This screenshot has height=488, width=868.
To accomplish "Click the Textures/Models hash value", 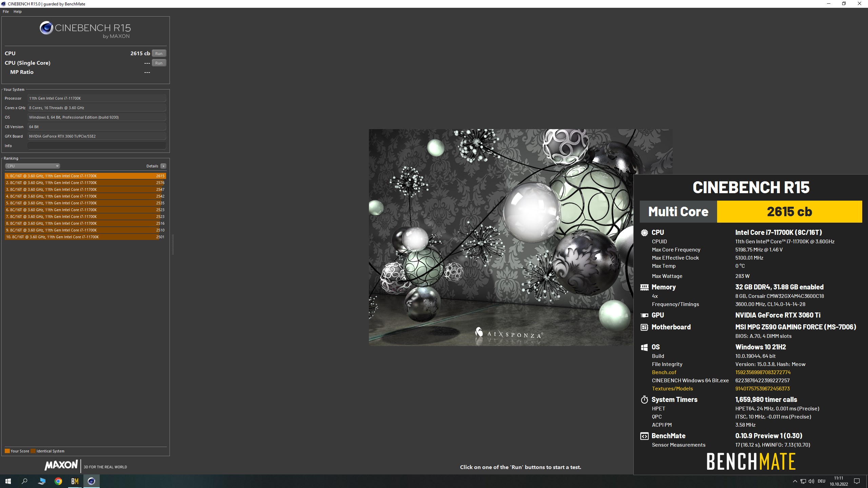I will point(763,388).
